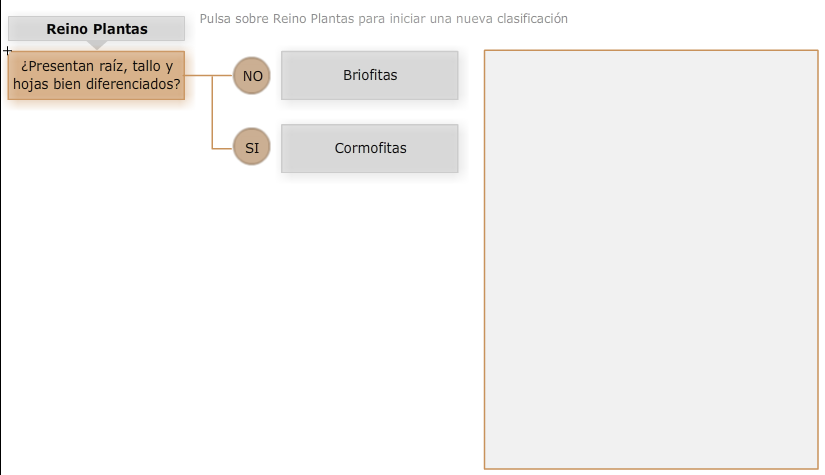Choose SI for differentiated root question
Screen dimensions: 825x475
coord(252,148)
